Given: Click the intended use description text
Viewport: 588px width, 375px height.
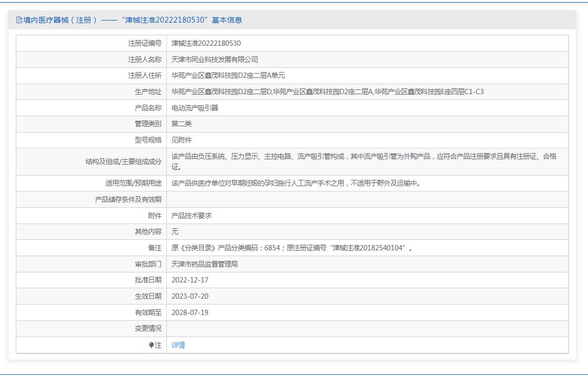Looking at the screenshot, I should [295, 183].
